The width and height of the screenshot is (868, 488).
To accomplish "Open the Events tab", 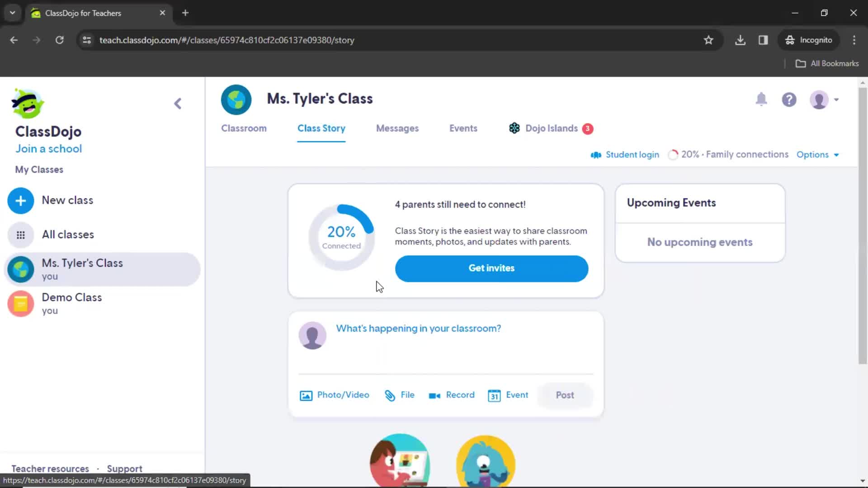I will pyautogui.click(x=463, y=128).
